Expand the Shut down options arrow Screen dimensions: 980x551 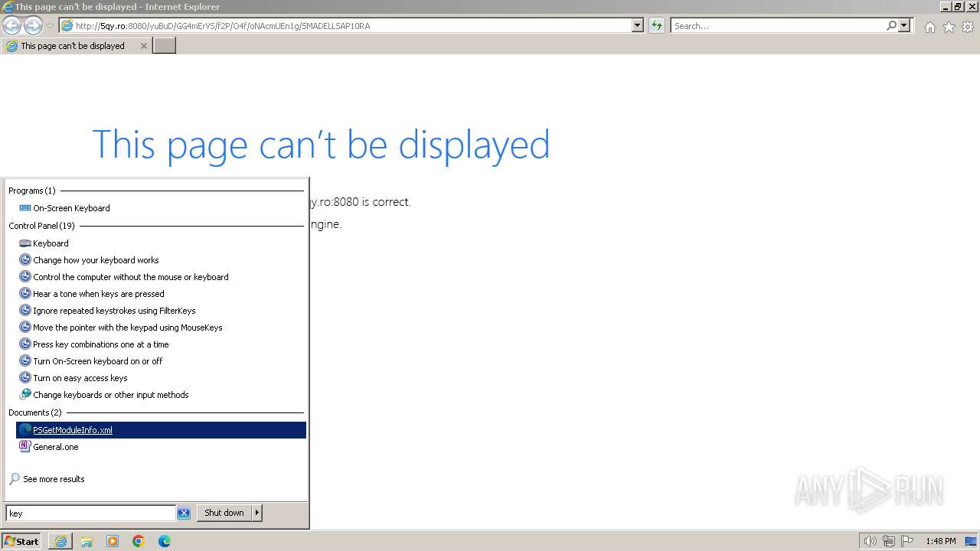257,513
